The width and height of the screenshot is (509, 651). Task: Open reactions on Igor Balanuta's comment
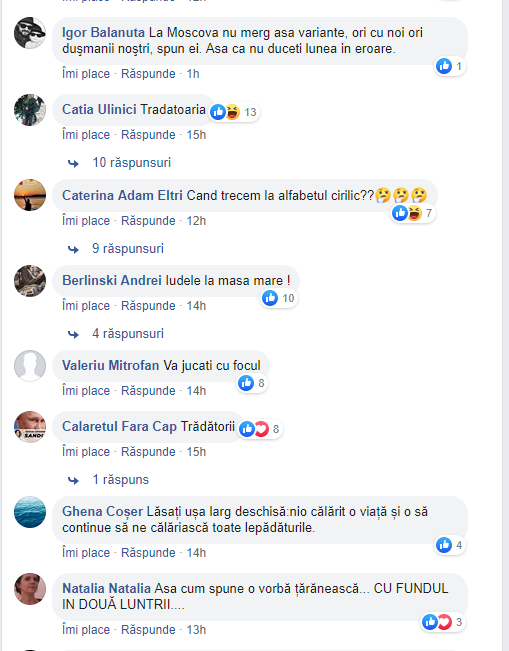click(x=450, y=66)
